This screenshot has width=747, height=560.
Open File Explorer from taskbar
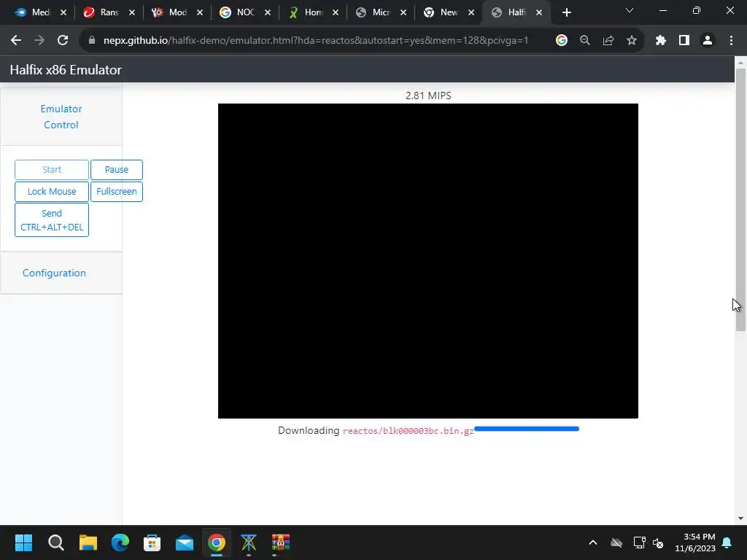pyautogui.click(x=88, y=542)
